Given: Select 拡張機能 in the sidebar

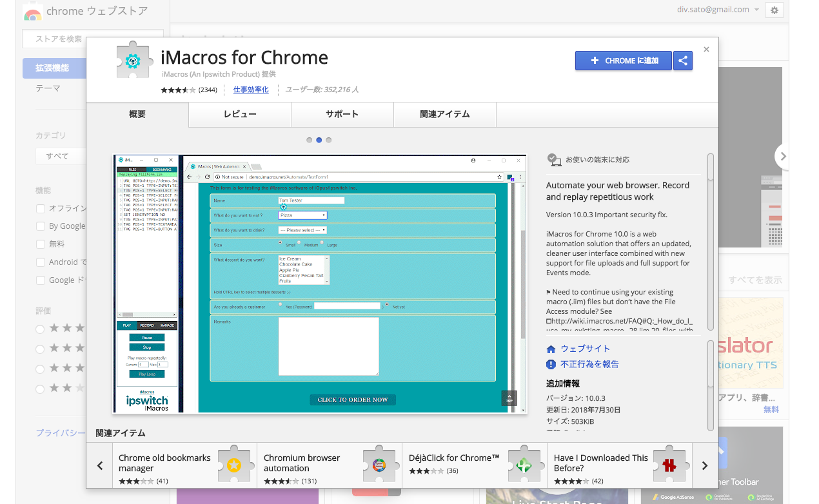Looking at the screenshot, I should [x=54, y=68].
